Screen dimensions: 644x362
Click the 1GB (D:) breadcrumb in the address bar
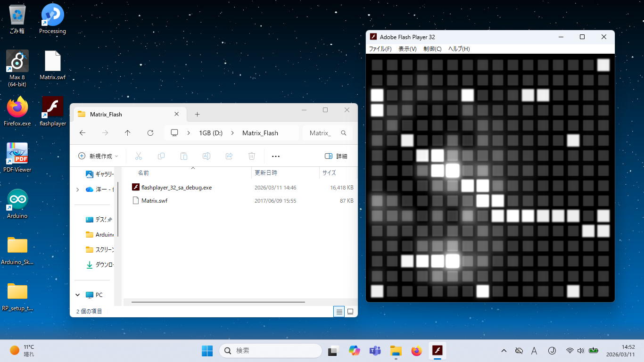click(x=211, y=133)
